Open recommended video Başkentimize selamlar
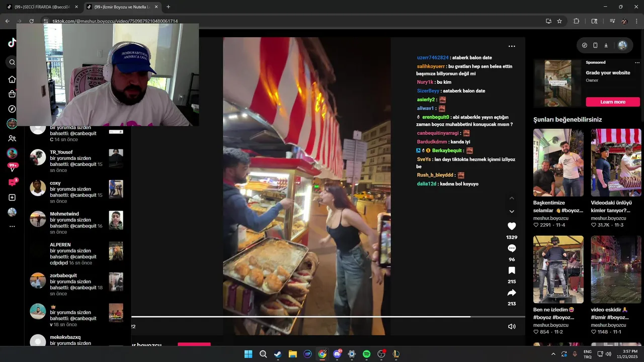644x362 pixels. 558,162
